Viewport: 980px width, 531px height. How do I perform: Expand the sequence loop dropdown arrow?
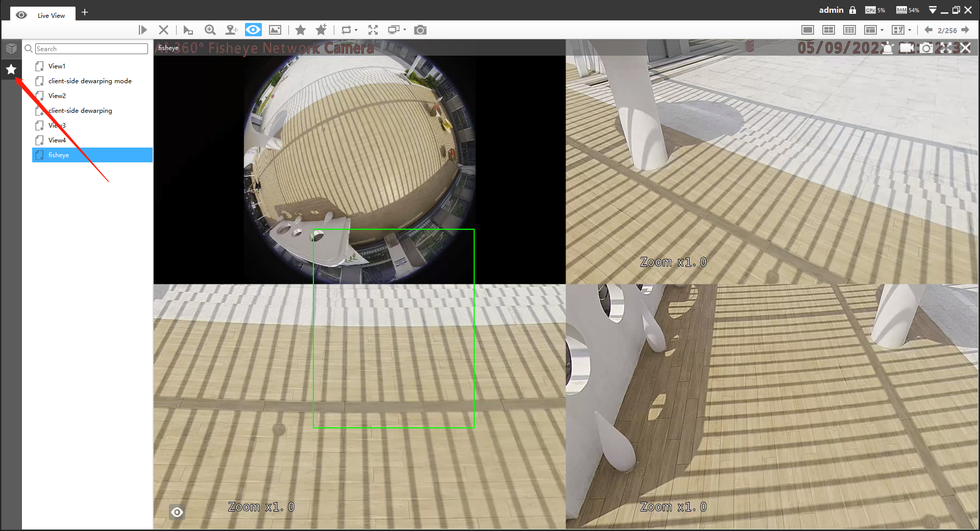(x=356, y=30)
